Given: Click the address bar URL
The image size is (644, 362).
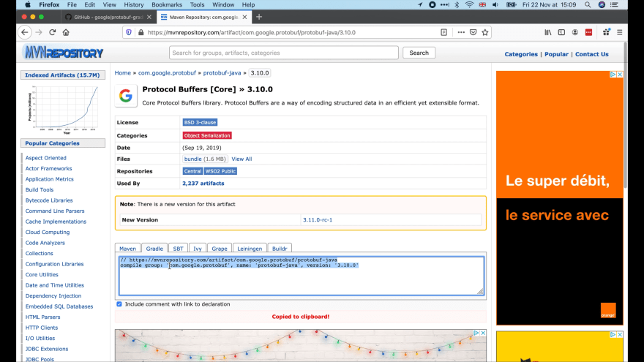Looking at the screenshot, I should tap(251, 32).
